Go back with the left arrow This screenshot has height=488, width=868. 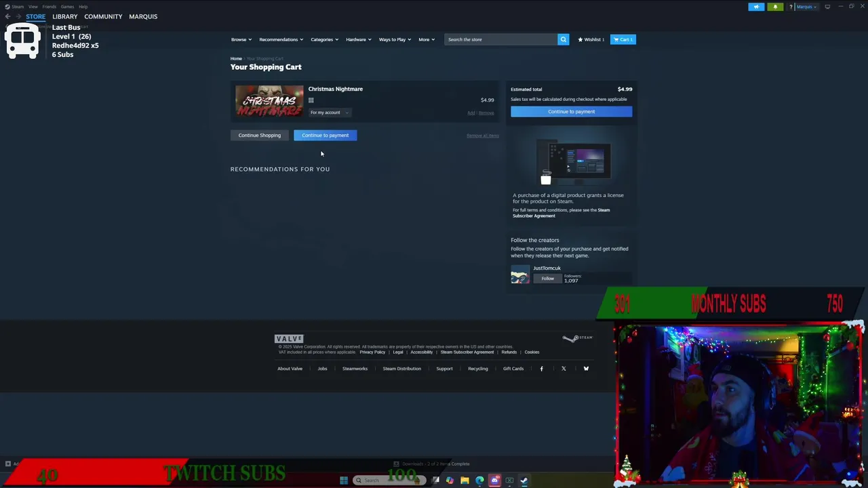pos(7,16)
